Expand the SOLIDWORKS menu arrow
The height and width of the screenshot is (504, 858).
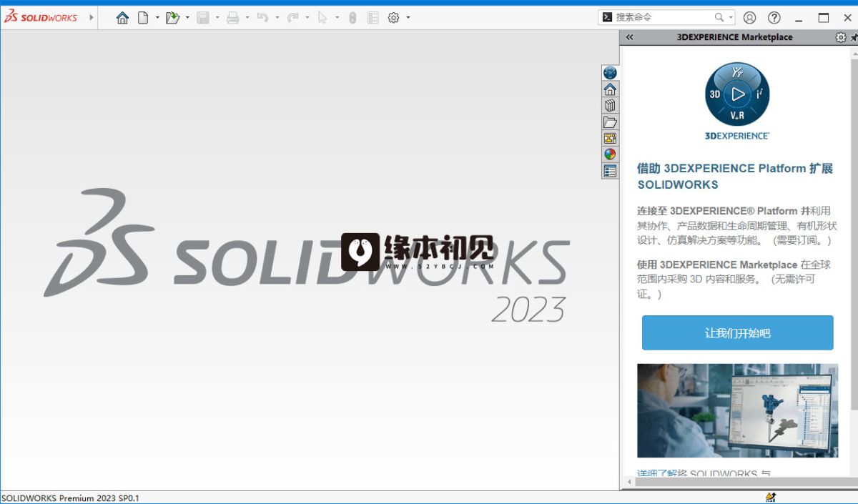92,17
